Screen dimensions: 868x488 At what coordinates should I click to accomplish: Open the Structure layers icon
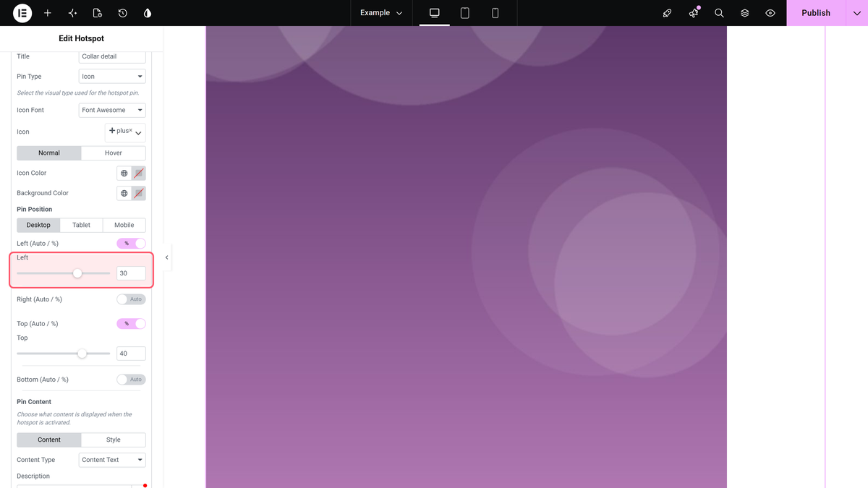pos(745,13)
